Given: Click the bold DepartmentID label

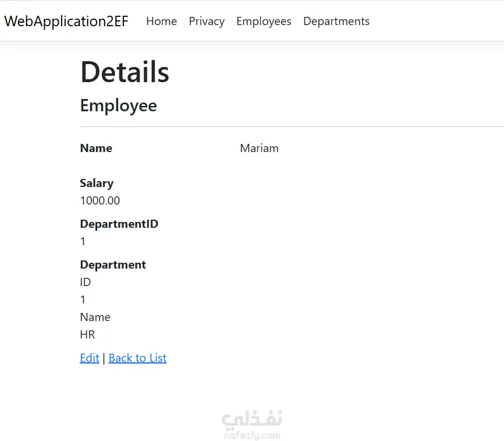Looking at the screenshot, I should 119,224.
